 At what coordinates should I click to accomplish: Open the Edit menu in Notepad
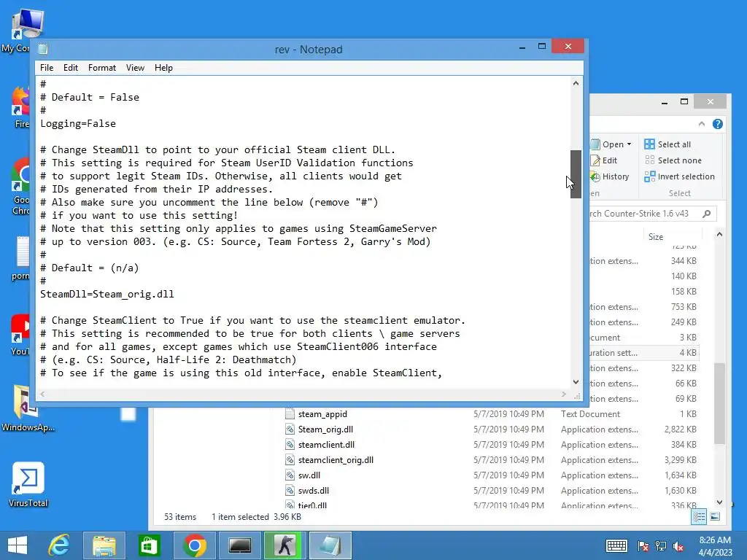71,68
